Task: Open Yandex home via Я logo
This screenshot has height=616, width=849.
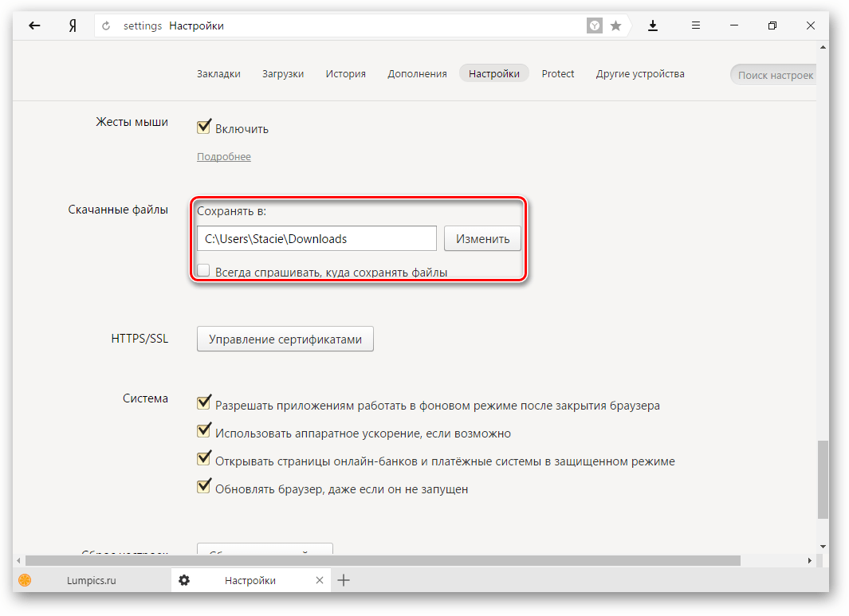Action: [73, 26]
